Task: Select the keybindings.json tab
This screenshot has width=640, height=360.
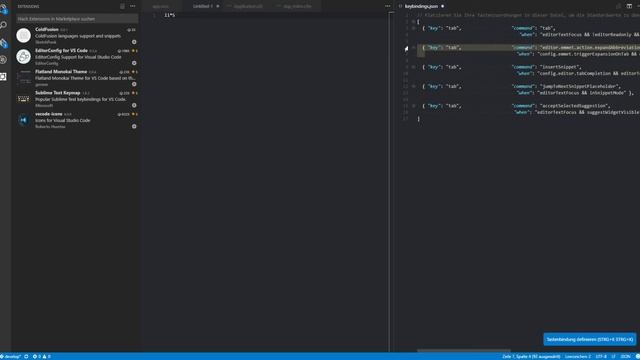Action: pyautogui.click(x=420, y=6)
